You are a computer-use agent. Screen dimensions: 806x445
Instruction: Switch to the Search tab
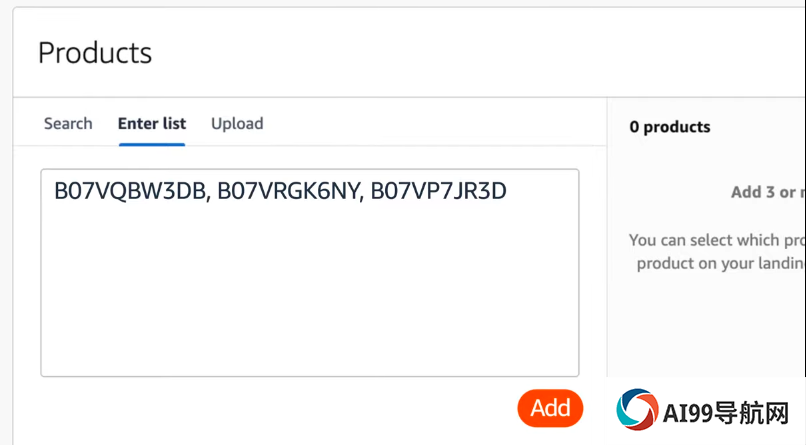pyautogui.click(x=68, y=123)
